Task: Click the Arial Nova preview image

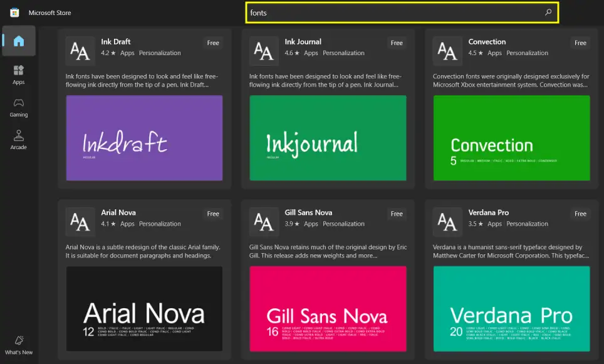Action: point(144,308)
